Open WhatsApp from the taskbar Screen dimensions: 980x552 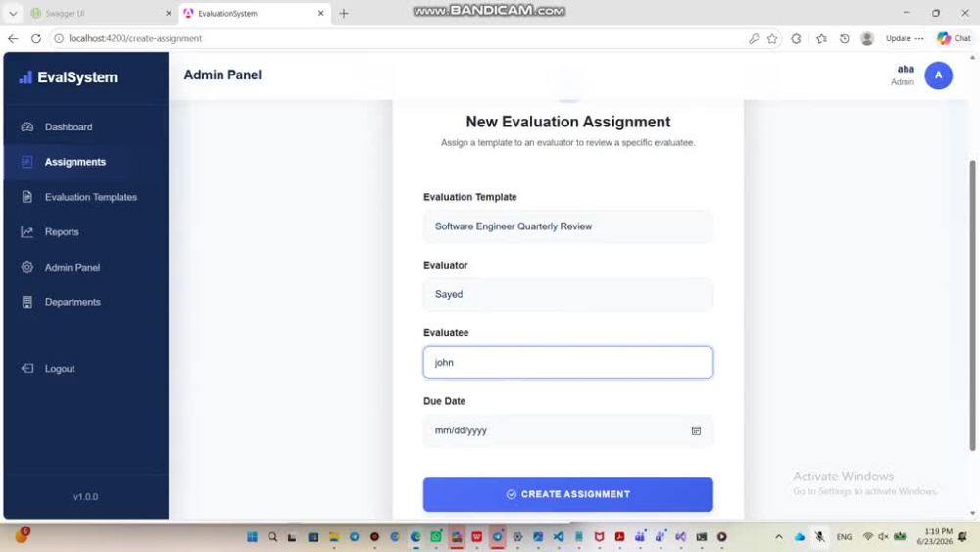436,537
